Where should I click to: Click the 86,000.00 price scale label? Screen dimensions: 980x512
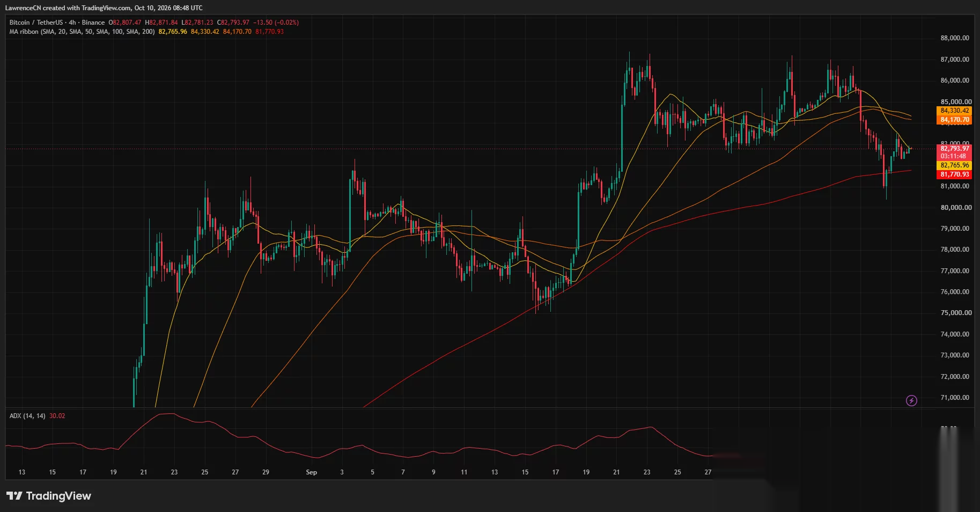(955, 81)
